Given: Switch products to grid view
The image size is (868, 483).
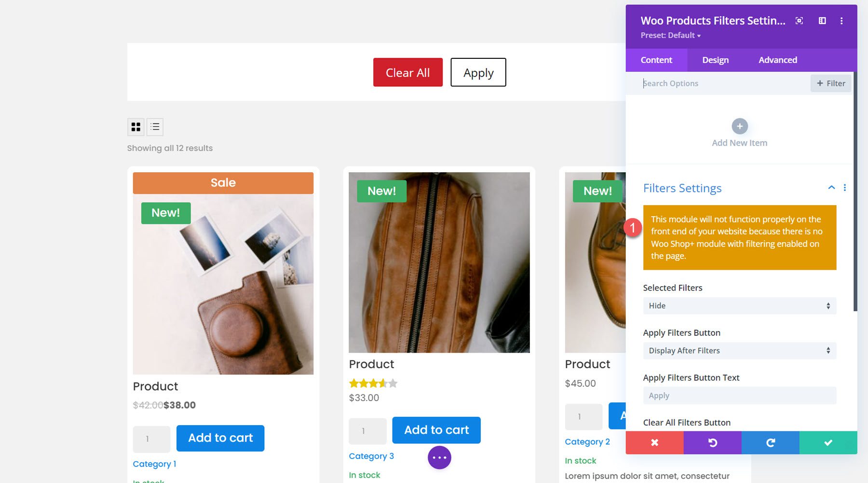Looking at the screenshot, I should click(x=136, y=126).
